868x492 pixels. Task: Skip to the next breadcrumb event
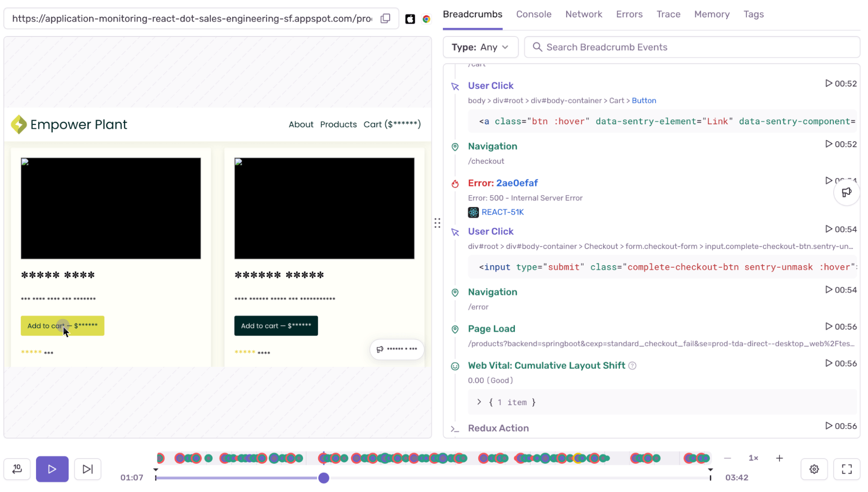[88, 469]
